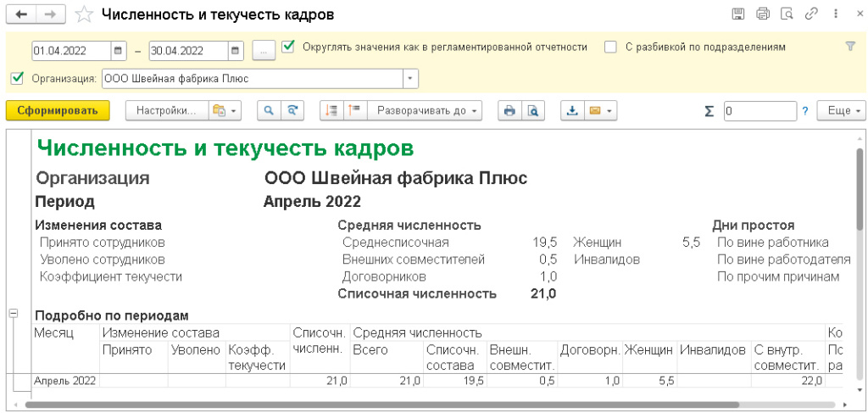Screen dimensions: 868x413
Task: Click the toolbar printer icon to print report
Action: 509,111
